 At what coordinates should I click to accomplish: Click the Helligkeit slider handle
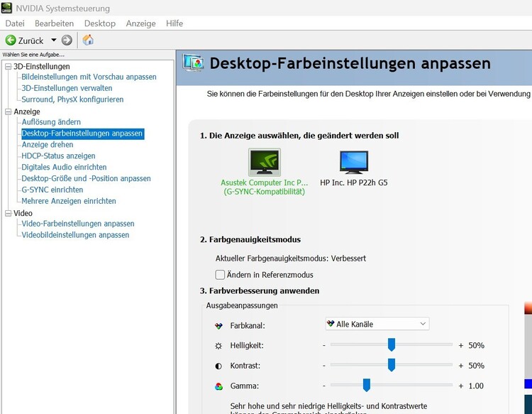(391, 344)
